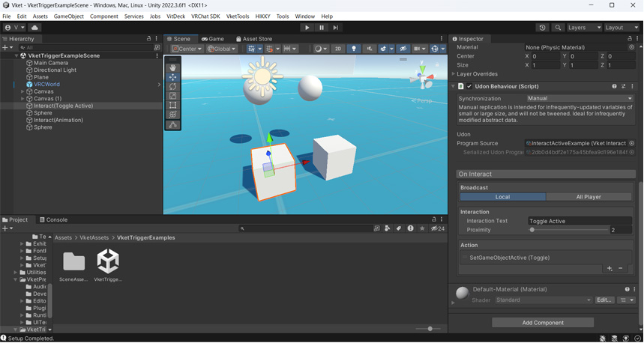Viewport: 644px width, 343px height.
Task: Select the Rotate tool in scene toolbar
Action: click(173, 87)
